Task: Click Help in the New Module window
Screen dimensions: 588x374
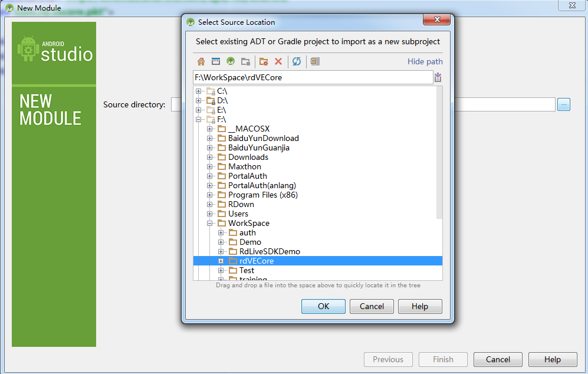Action: coord(553,359)
